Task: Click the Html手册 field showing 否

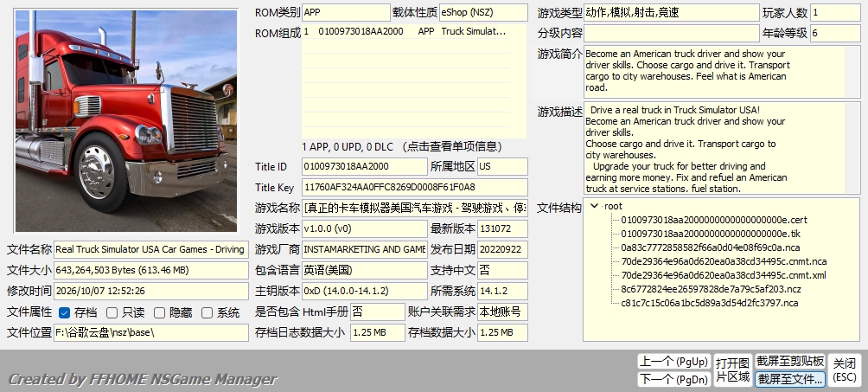Action: pos(378,312)
